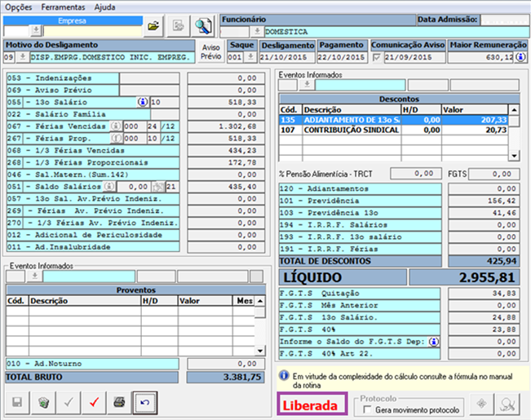
Task: Click the red checkmark button
Action: [94, 402]
